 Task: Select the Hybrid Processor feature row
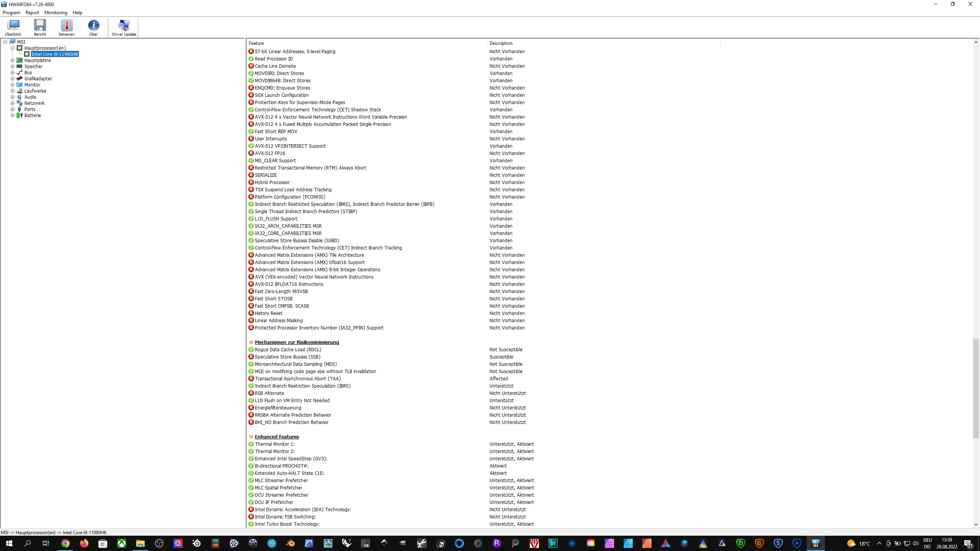coord(272,182)
